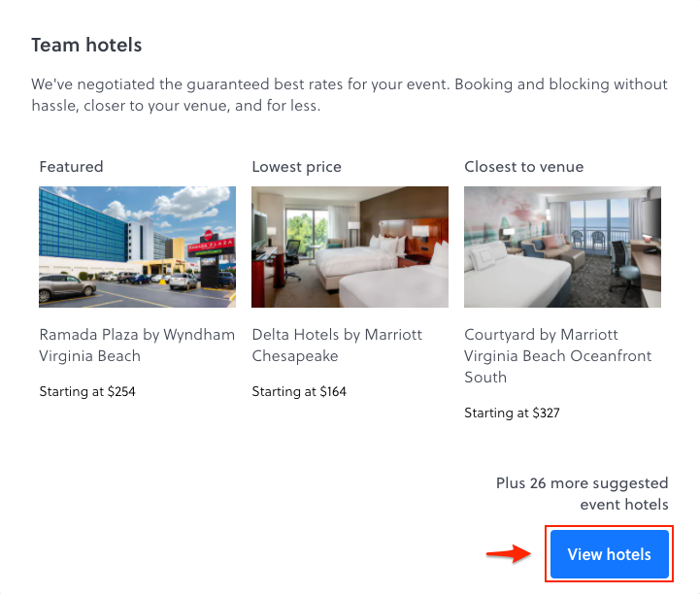View the Courtyard by Marriott oceanfront photo
Image resolution: width=700 pixels, height=594 pixels.
562,247
